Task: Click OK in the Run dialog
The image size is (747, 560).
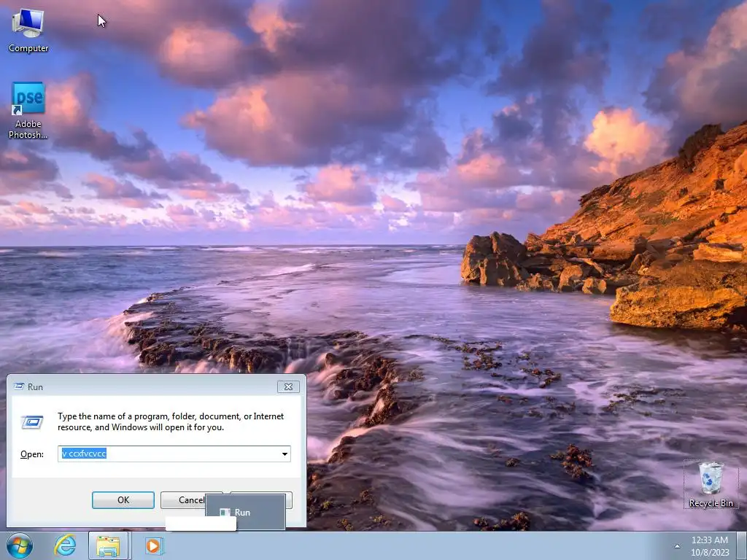Action: [123, 500]
